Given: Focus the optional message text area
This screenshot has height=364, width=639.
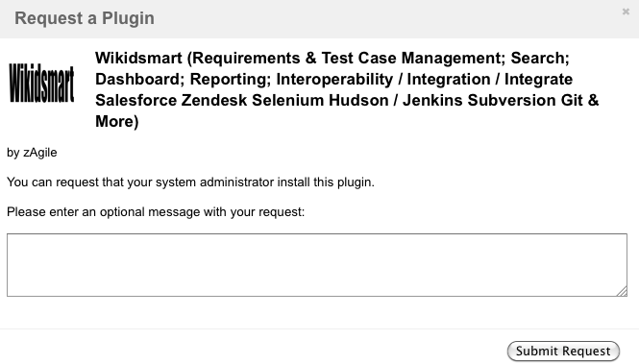Looking at the screenshot, I should [317, 265].
